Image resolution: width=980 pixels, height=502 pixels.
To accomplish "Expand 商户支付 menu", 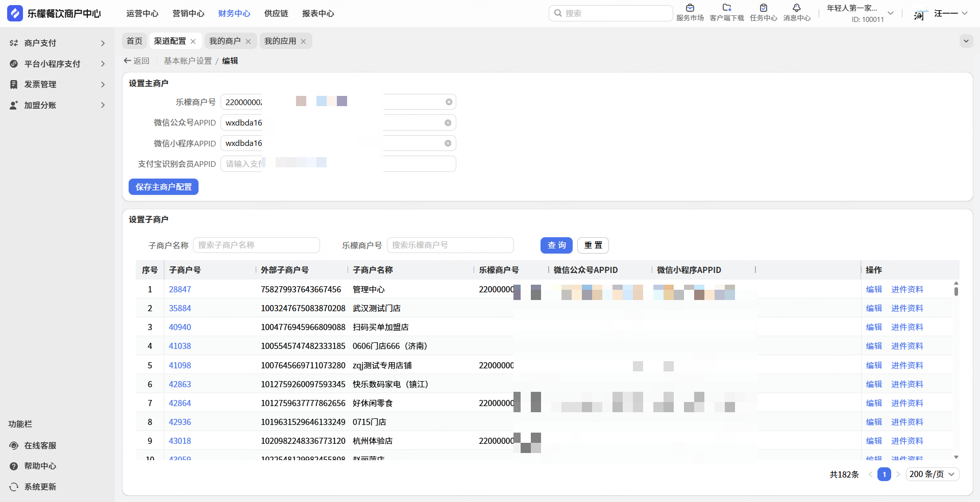I will click(103, 43).
